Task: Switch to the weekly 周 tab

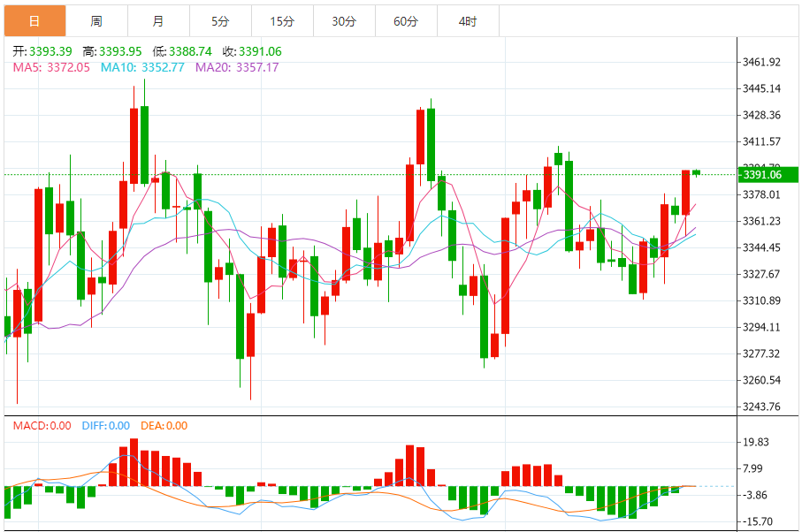Action: click(96, 21)
